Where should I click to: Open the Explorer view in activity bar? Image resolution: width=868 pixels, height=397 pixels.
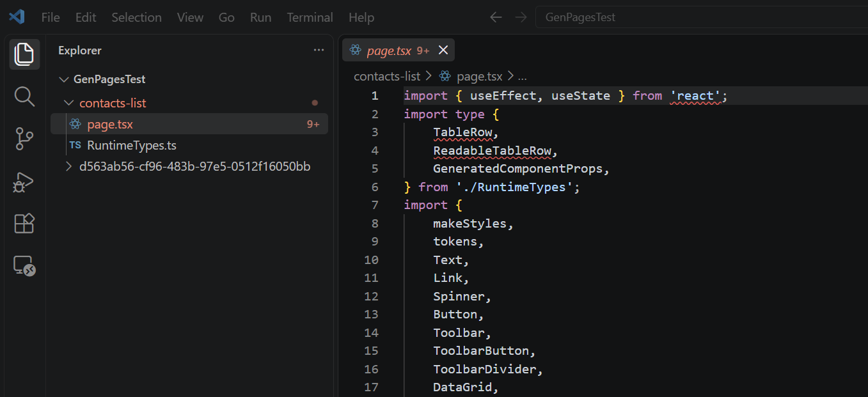click(x=24, y=54)
